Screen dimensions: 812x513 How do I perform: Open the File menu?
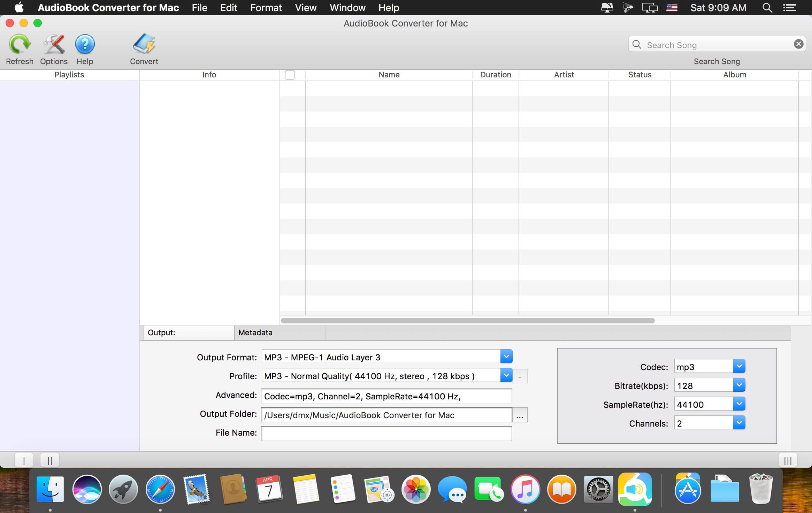click(199, 8)
